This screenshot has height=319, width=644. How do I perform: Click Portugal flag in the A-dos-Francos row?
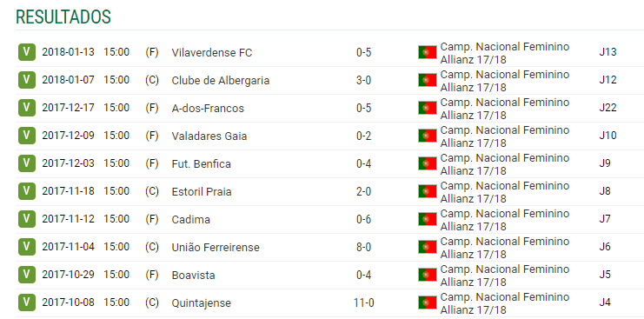click(427, 108)
